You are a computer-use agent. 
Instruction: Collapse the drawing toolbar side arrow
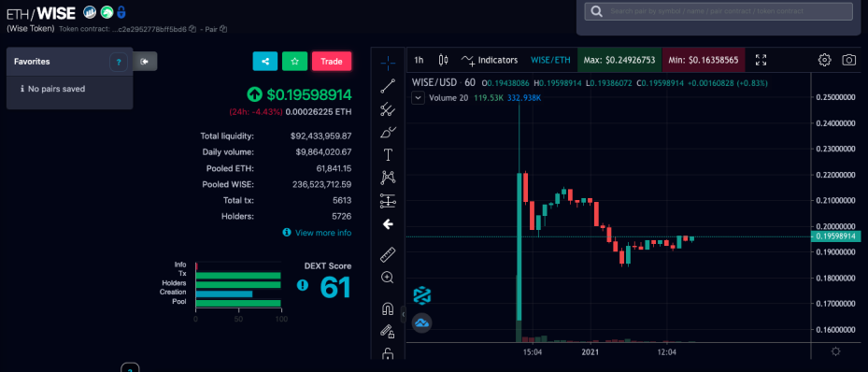coord(403,314)
